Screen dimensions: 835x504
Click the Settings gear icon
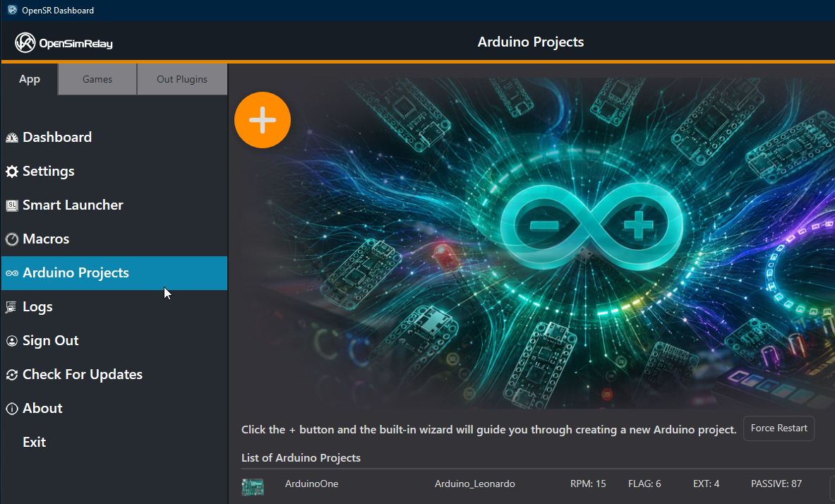12,172
